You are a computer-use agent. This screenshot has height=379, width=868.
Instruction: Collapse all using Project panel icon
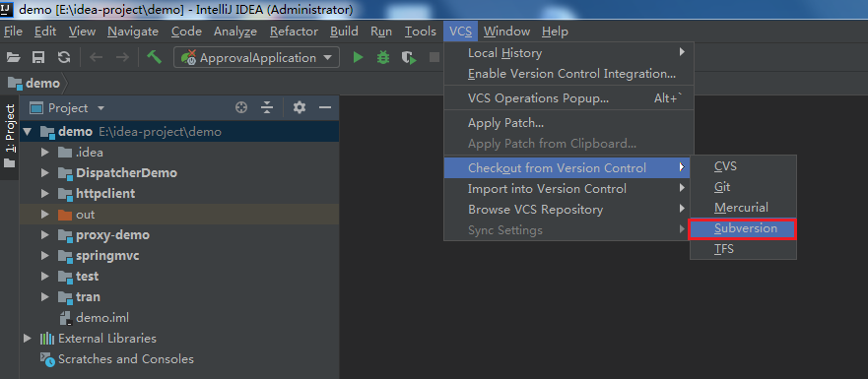[267, 108]
